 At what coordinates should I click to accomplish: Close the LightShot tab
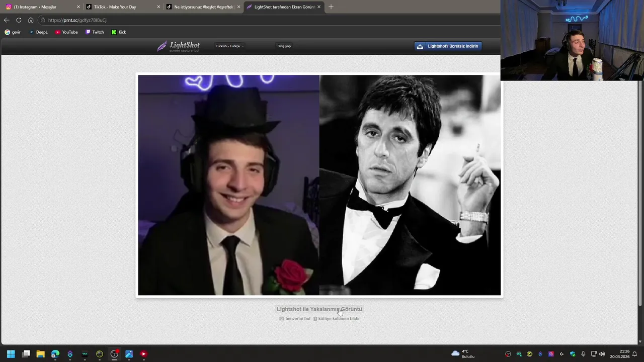(319, 7)
